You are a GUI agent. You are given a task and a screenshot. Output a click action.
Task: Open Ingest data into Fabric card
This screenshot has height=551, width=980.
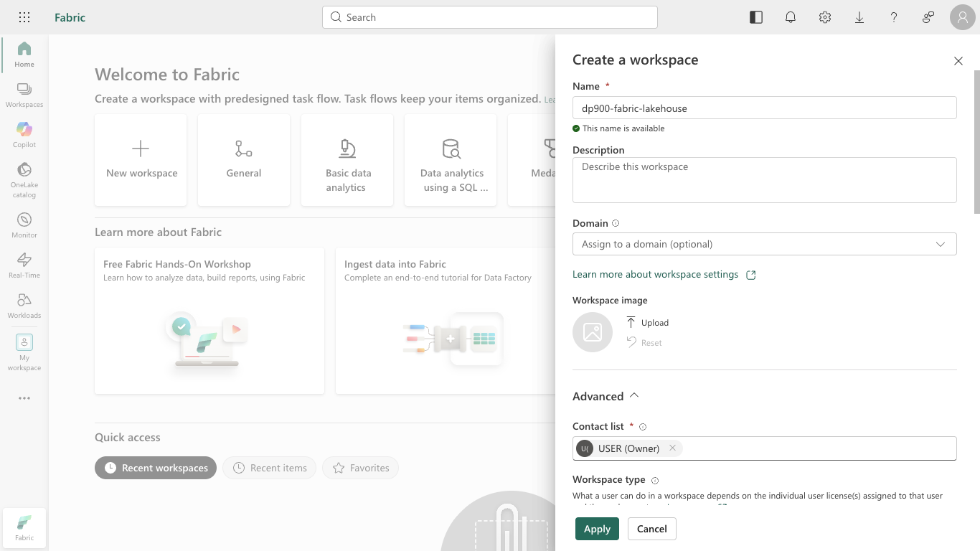[x=446, y=321]
